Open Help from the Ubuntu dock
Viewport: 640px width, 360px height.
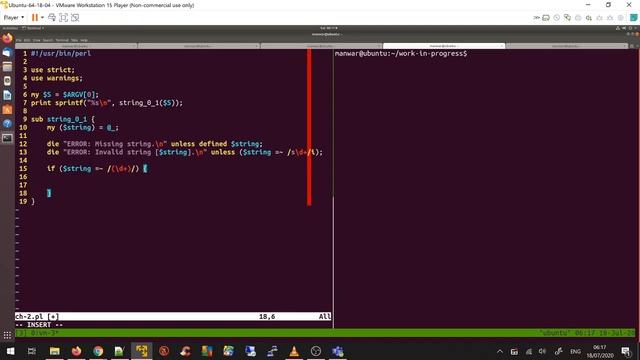(x=7, y=124)
